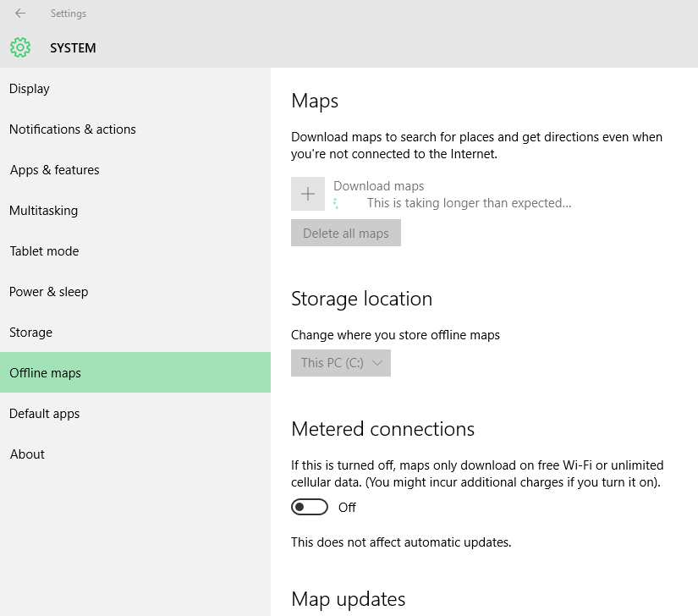698x616 pixels.
Task: Go to the Storage settings page
Action: click(30, 332)
